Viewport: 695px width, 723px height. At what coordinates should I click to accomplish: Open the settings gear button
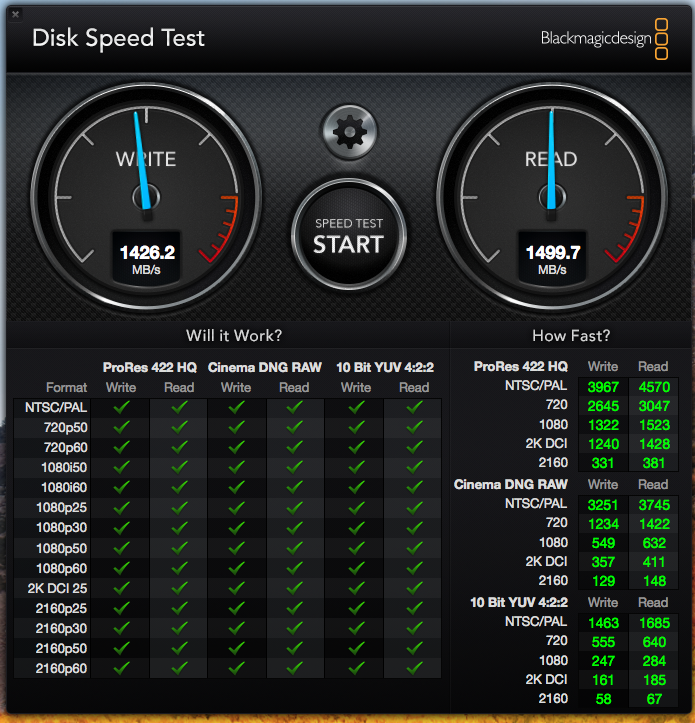pos(349,132)
